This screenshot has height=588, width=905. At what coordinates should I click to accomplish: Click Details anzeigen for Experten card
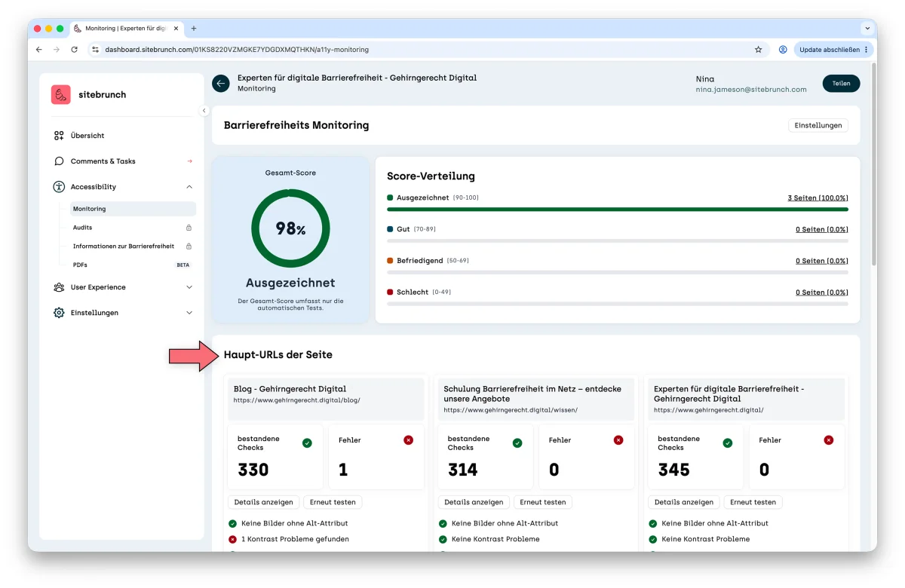(683, 502)
